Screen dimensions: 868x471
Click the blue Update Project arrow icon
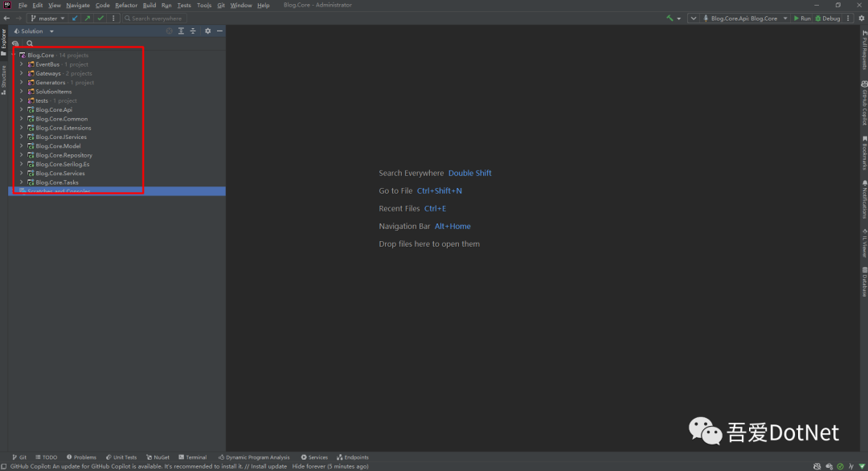pos(75,18)
